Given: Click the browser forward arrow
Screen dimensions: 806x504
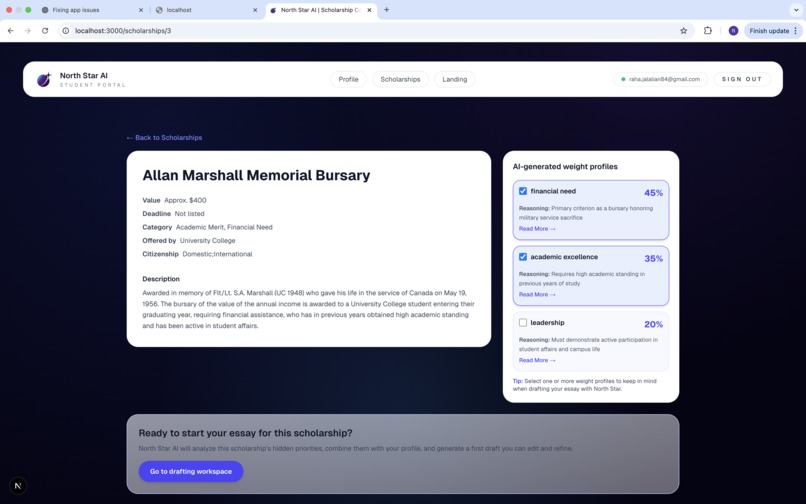Looking at the screenshot, I should (x=28, y=31).
